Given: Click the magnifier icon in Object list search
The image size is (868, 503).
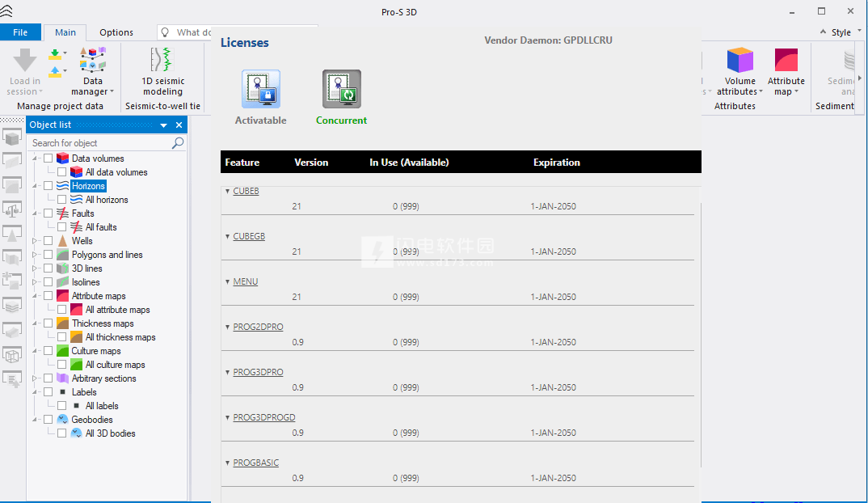Looking at the screenshot, I should pos(177,143).
